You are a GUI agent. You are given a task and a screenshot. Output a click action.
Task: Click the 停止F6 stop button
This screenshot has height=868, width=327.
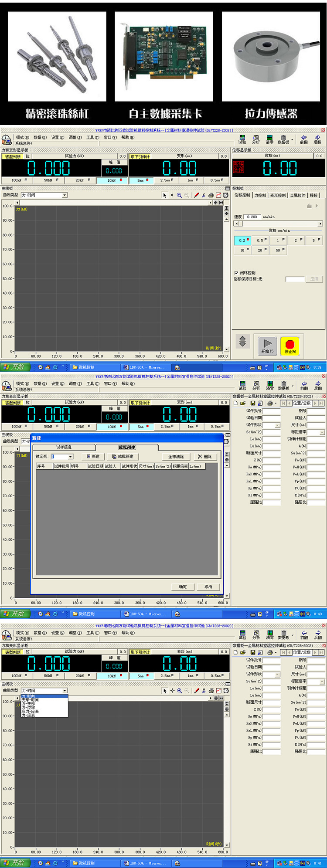pos(290,346)
